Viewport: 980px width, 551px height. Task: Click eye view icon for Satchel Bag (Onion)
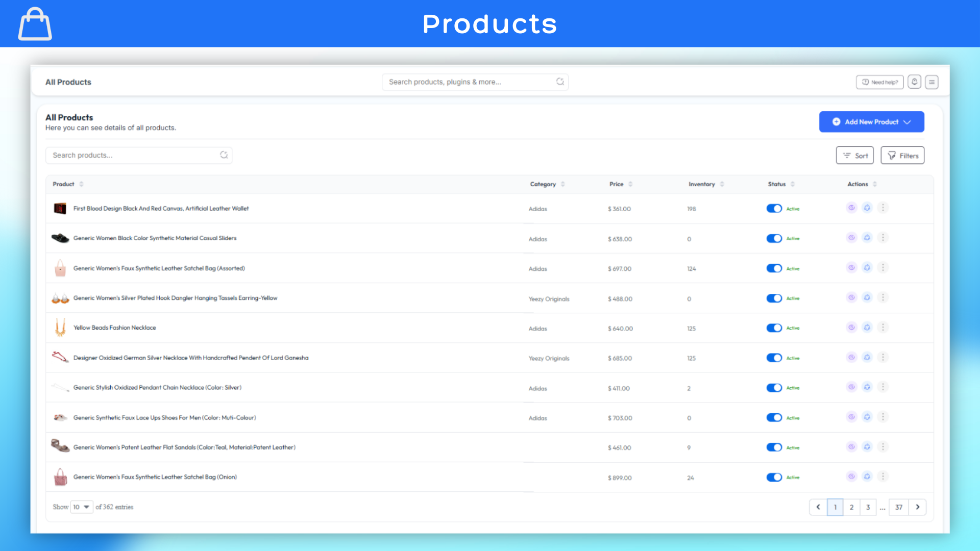click(x=851, y=477)
